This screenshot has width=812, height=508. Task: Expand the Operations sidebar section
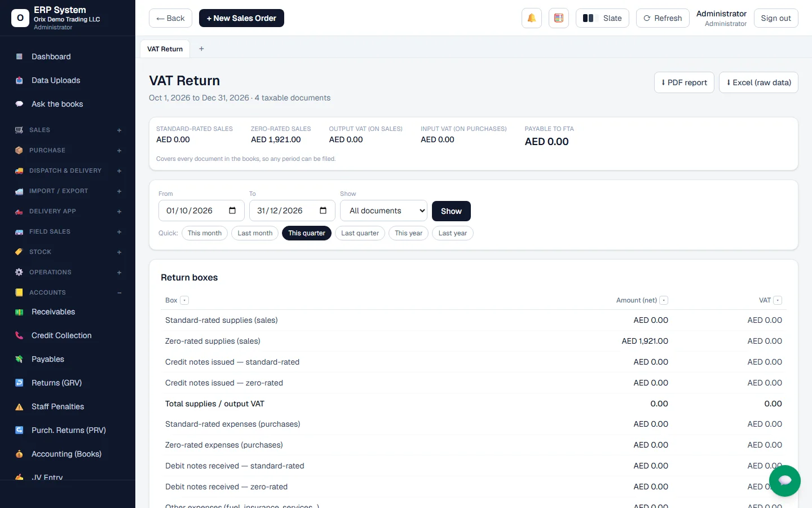[119, 273]
